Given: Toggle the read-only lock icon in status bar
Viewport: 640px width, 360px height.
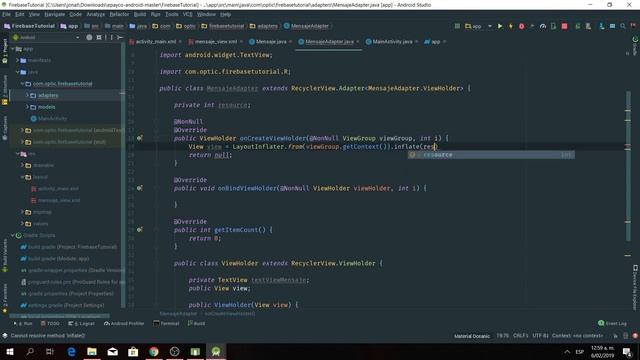Looking at the screenshot, I should (616, 336).
